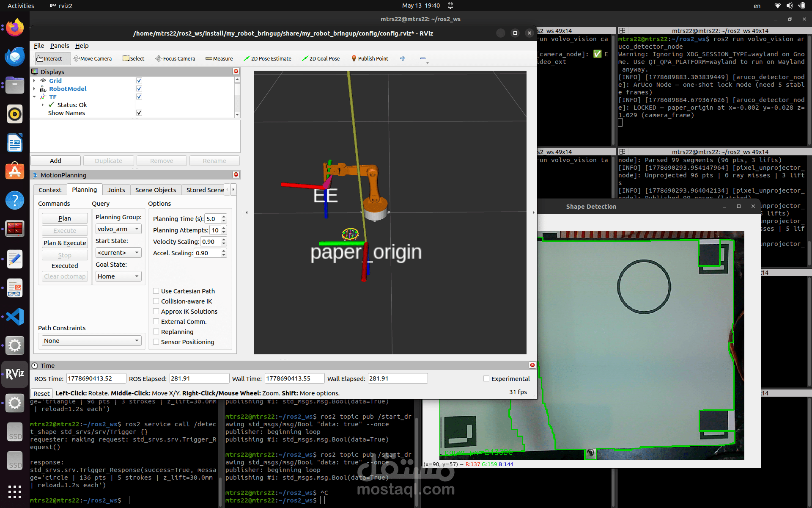Collapse the TF display item
Image resolution: width=812 pixels, height=508 pixels.
point(34,97)
